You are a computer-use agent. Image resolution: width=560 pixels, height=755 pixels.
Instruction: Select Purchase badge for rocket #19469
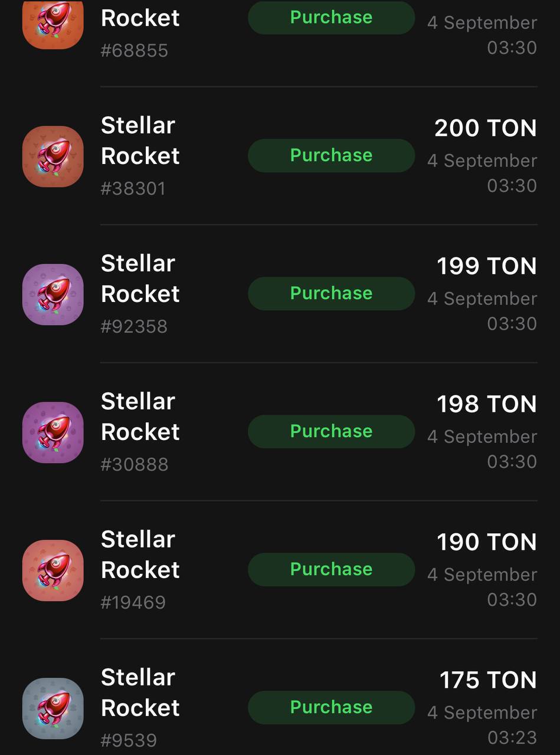pyautogui.click(x=331, y=570)
